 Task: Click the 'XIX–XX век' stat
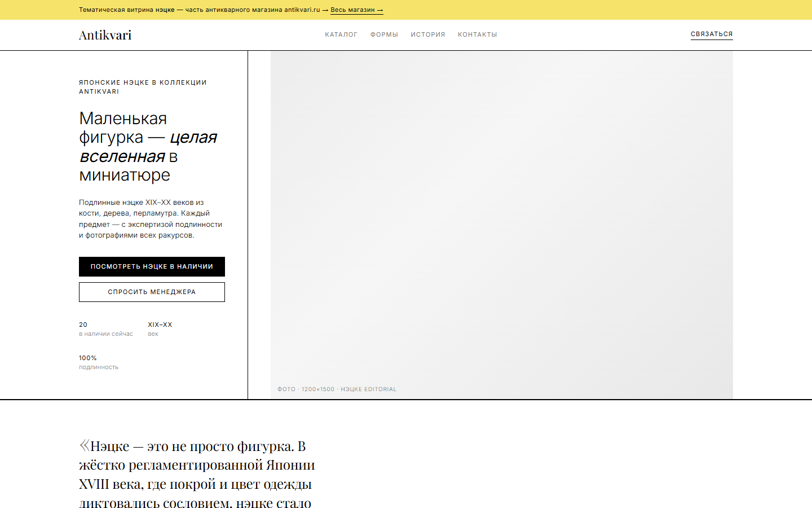point(160,329)
